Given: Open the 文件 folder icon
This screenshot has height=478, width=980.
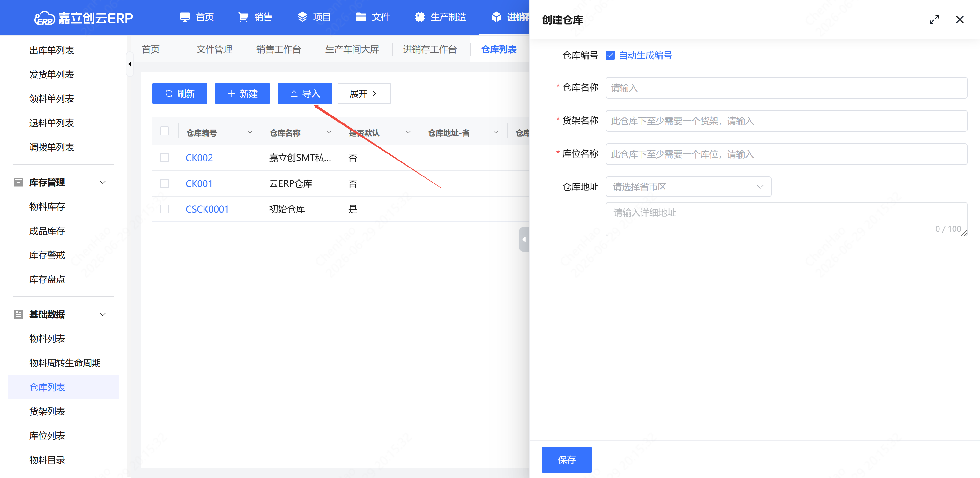Looking at the screenshot, I should pyautogui.click(x=361, y=17).
